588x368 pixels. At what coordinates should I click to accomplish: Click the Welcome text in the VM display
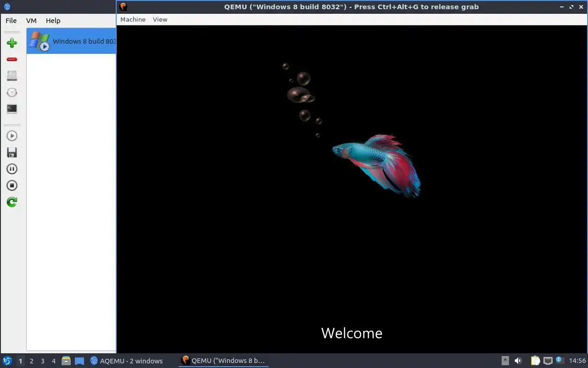[x=352, y=333]
